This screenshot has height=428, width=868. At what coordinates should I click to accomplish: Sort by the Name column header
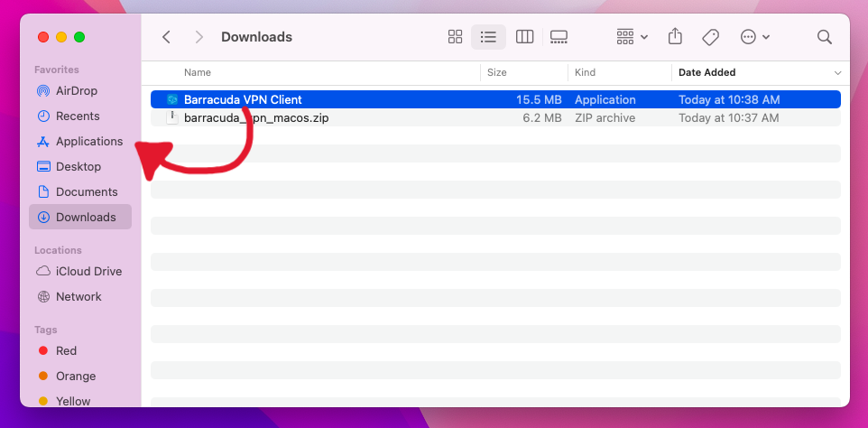coord(198,72)
